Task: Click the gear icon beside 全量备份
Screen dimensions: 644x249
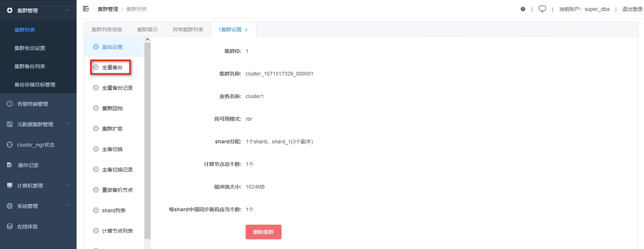Action: click(96, 67)
